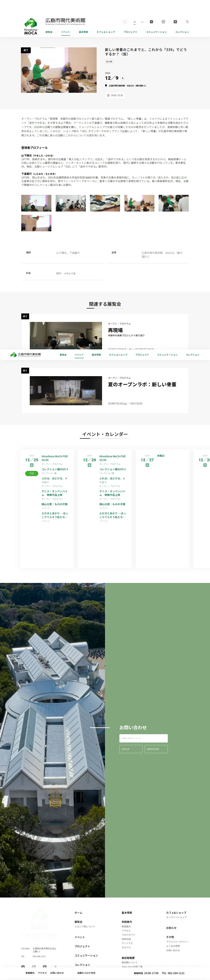
Task: Open the main event photo of seated speakers
Action: [59, 70]
